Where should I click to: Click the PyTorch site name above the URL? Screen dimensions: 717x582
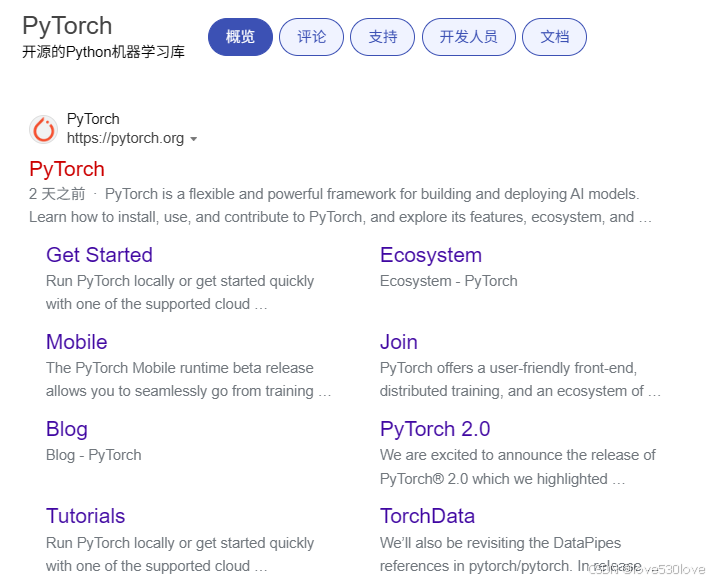[93, 119]
